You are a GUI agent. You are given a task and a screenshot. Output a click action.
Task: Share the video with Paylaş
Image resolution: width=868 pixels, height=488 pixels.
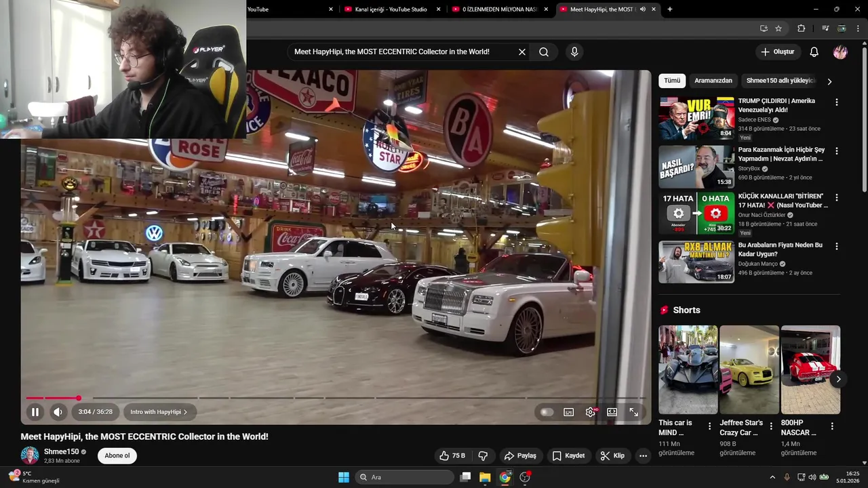pos(520,455)
